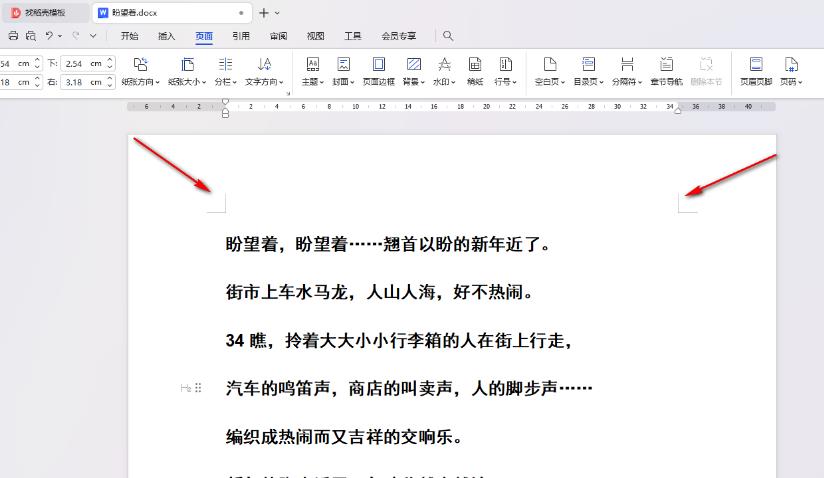Click the 页码 page number icon
This screenshot has width=824, height=478.
791,65
